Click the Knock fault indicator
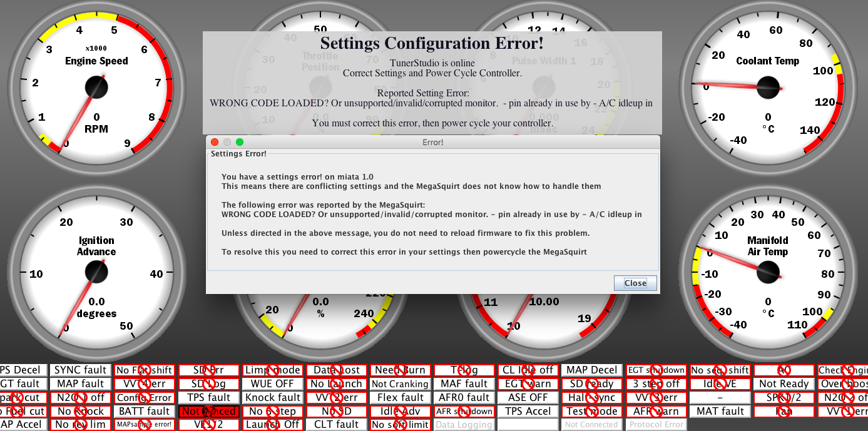Screen dimensions: 868x431 pyautogui.click(x=272, y=397)
